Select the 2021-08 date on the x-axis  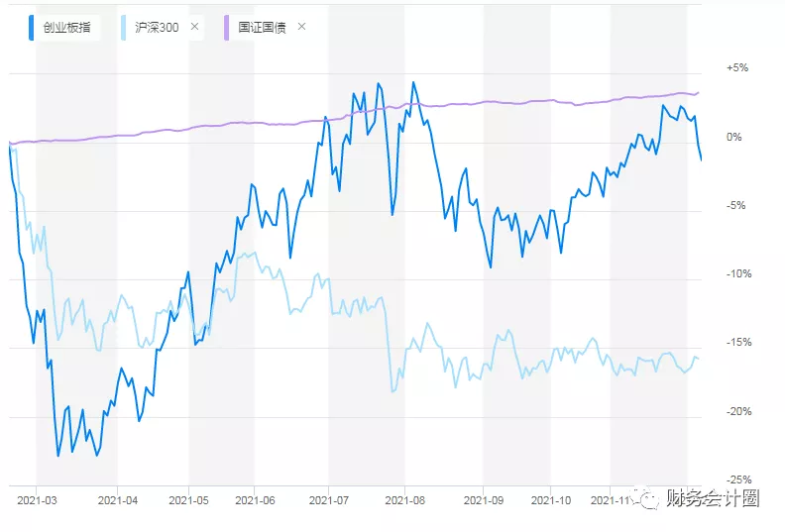click(404, 500)
